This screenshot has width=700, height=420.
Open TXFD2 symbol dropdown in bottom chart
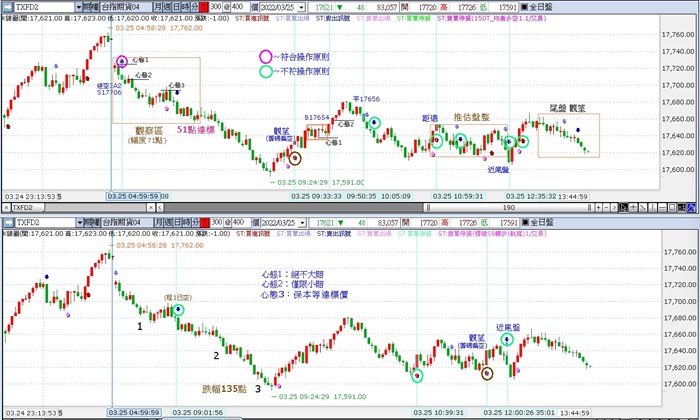(x=79, y=222)
